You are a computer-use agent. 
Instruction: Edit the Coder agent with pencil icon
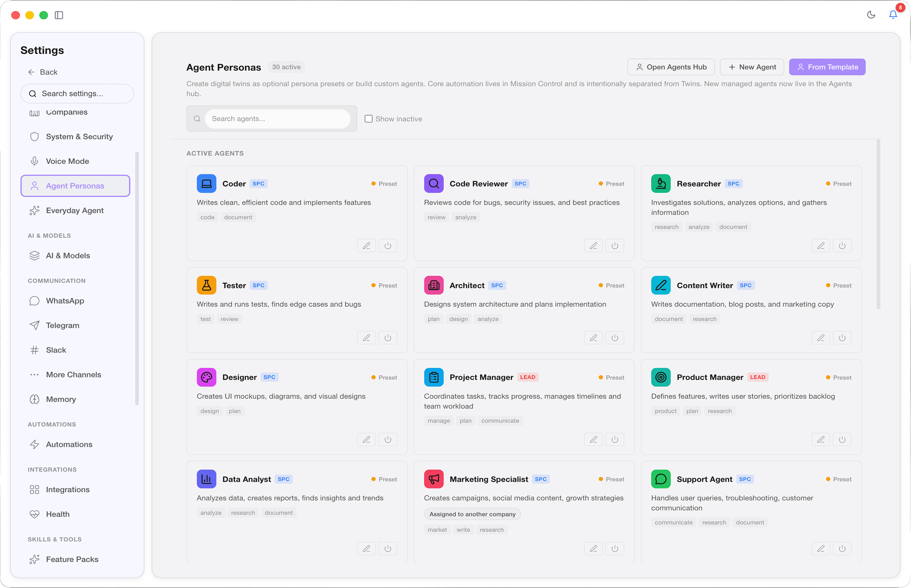point(366,246)
